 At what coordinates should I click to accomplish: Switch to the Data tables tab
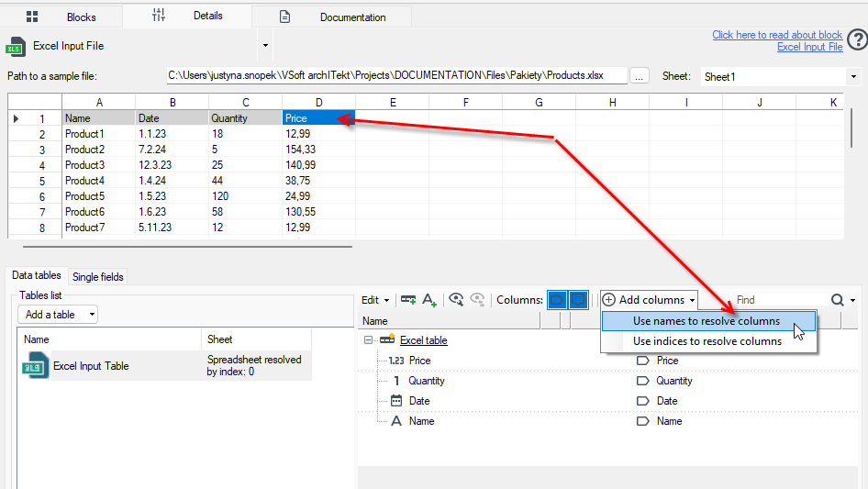37,275
